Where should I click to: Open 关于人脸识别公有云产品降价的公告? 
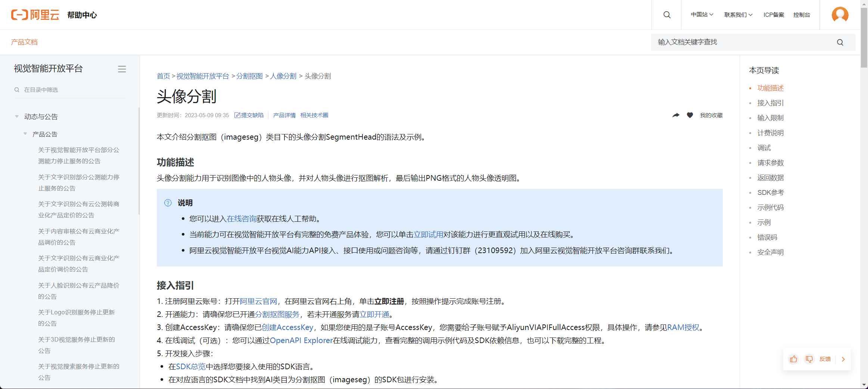tap(78, 291)
